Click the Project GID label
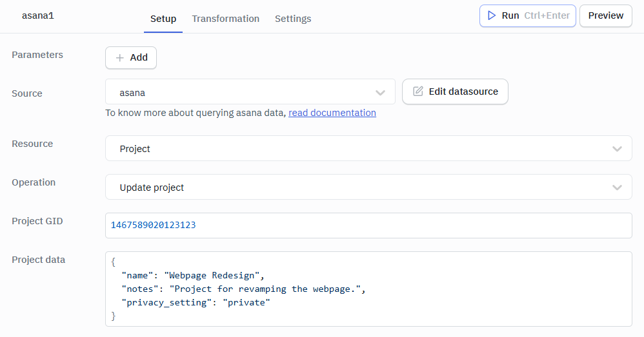This screenshot has width=644, height=337. click(x=37, y=221)
